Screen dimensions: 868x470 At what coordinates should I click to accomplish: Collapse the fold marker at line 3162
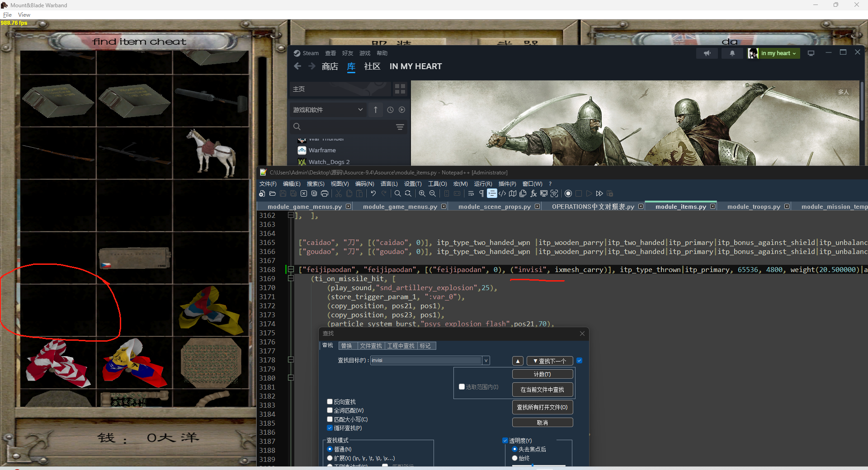291,216
